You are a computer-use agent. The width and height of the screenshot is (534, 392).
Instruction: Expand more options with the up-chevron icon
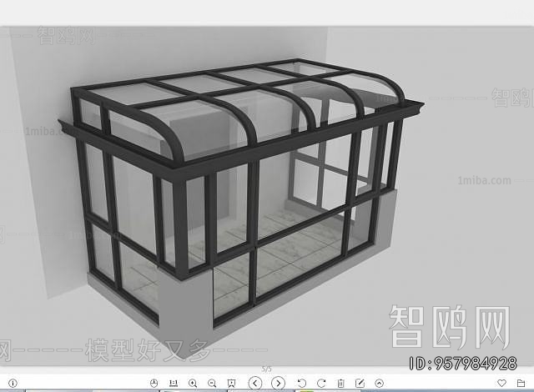point(379,383)
